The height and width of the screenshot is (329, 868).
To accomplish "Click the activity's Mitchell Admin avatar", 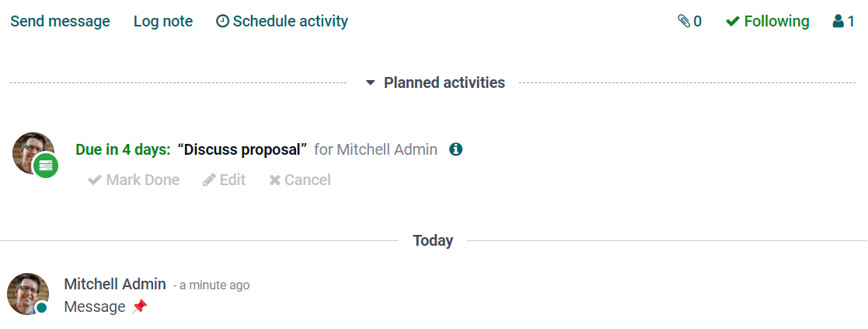I will pos(31,150).
